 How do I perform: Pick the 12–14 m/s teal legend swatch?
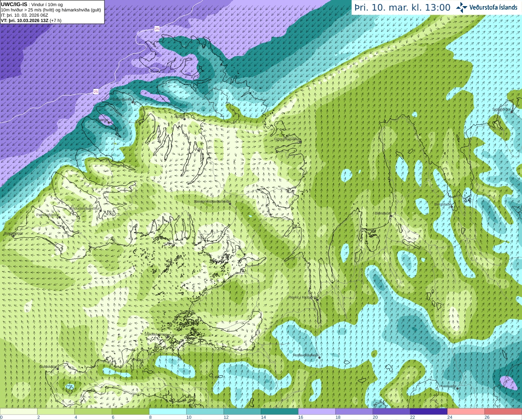tap(242, 411)
